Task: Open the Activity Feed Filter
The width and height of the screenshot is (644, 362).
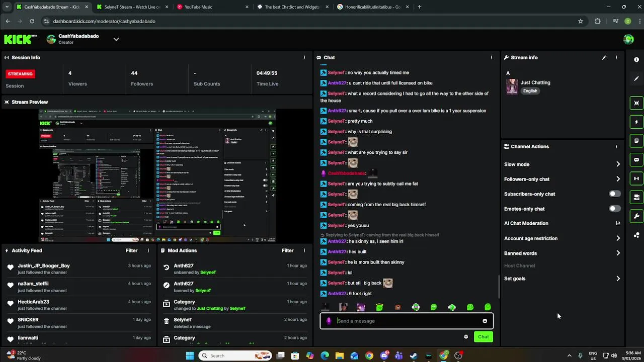Action: [x=131, y=250]
